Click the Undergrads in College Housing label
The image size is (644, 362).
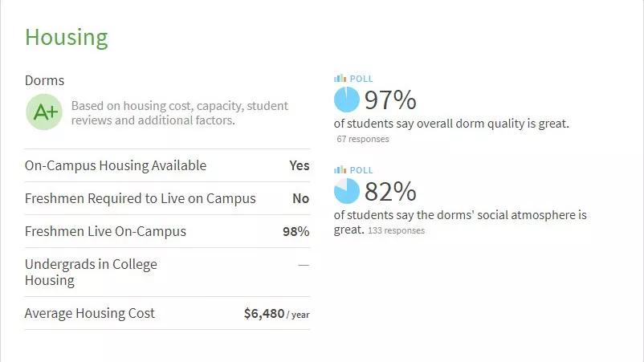click(91, 272)
